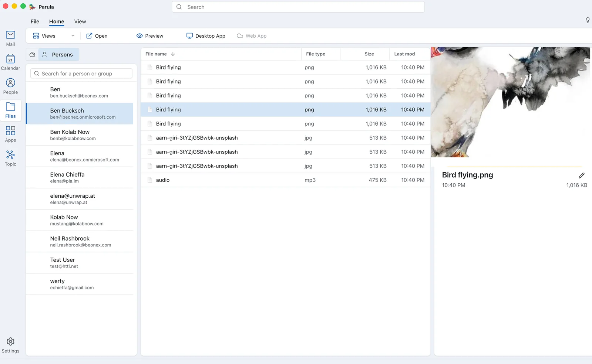
Task: Select the Home tab
Action: tap(57, 21)
